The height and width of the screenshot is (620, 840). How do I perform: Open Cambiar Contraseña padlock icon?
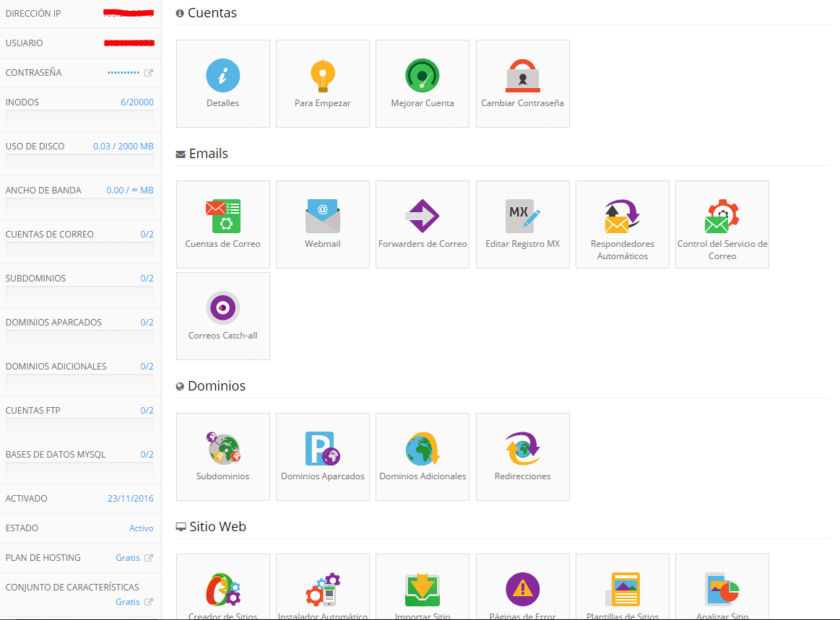click(522, 76)
